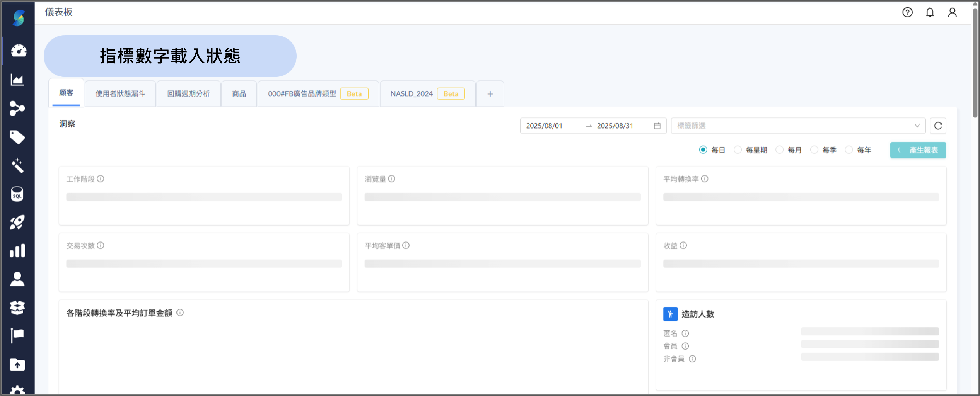Open the 回購週期分析 tab

point(188,93)
